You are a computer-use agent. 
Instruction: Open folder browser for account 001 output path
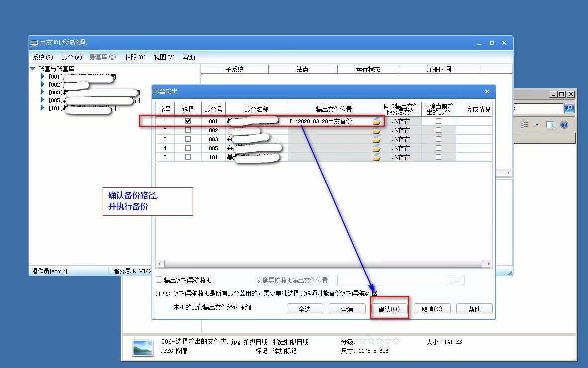click(377, 121)
